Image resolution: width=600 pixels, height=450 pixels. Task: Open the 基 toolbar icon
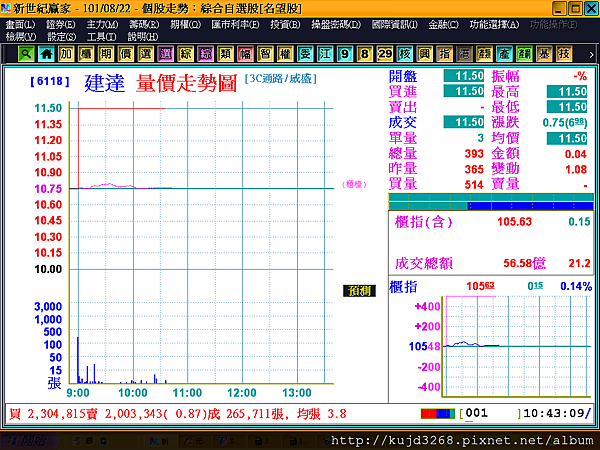tap(544, 54)
